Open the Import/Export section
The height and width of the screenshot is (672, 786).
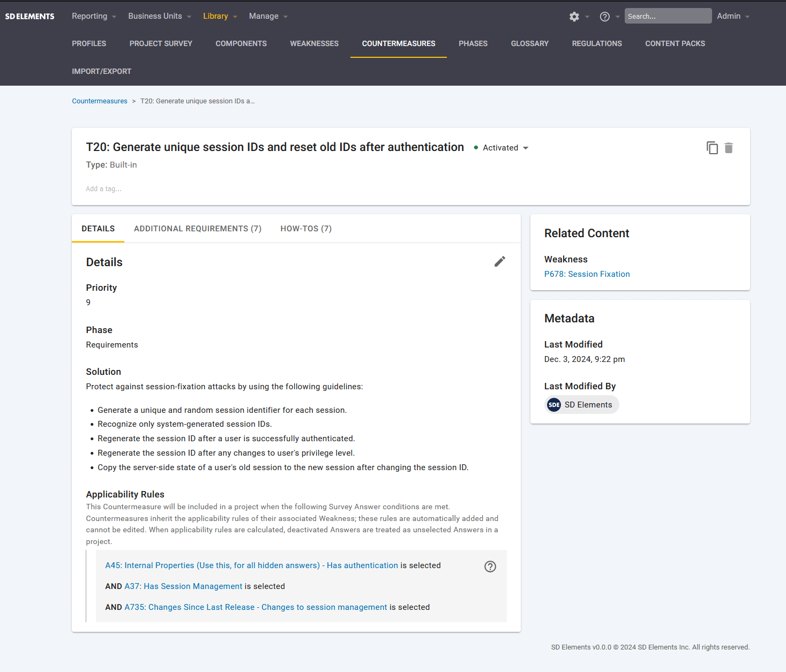pos(102,71)
